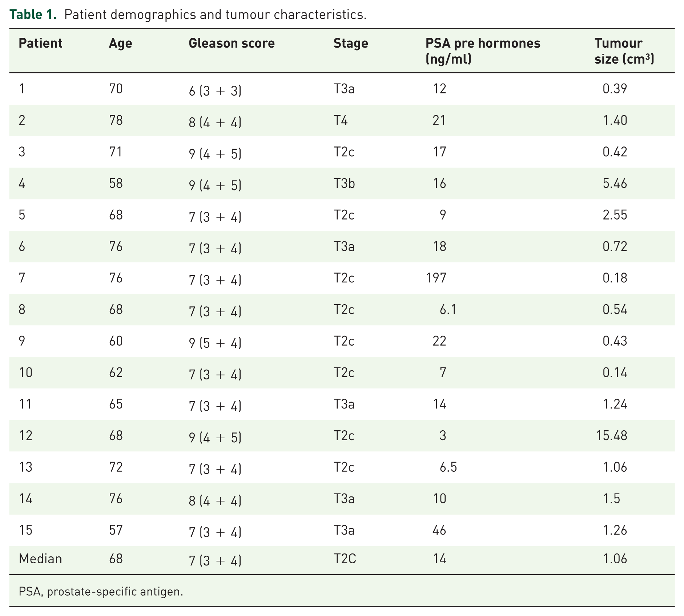Click the Patient column header
This screenshot has width=684, height=616.
pos(40,43)
